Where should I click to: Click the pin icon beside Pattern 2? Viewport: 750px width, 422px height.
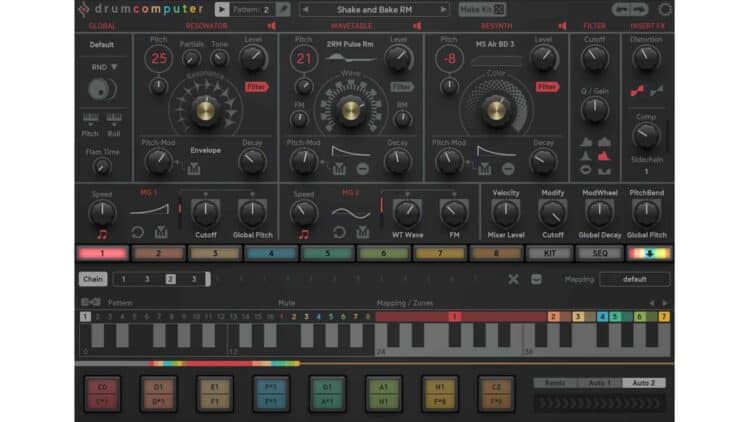[x=283, y=10]
